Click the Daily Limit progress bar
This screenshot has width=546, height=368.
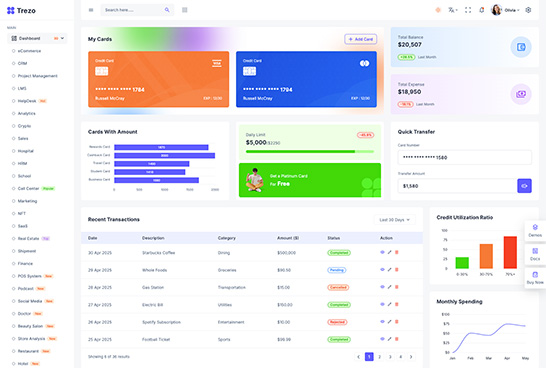tap(310, 151)
